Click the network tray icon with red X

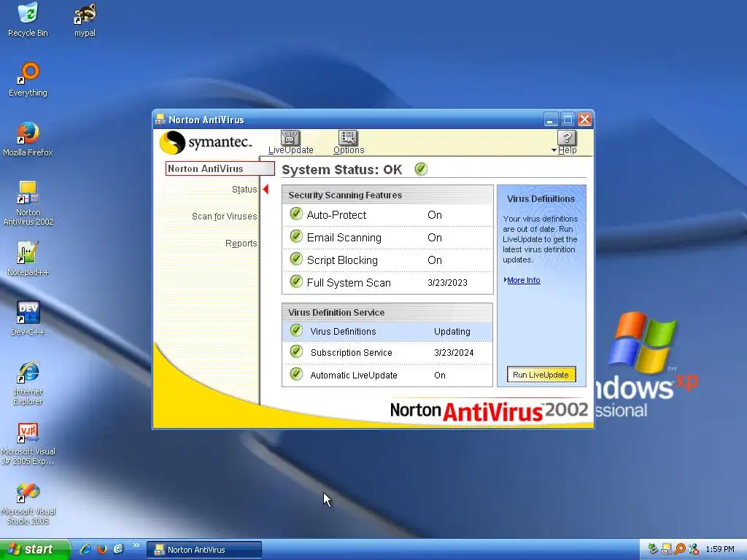pos(693,549)
